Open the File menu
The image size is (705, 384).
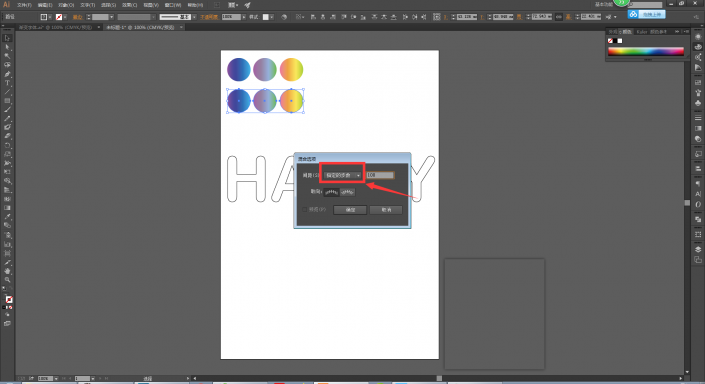(24, 5)
